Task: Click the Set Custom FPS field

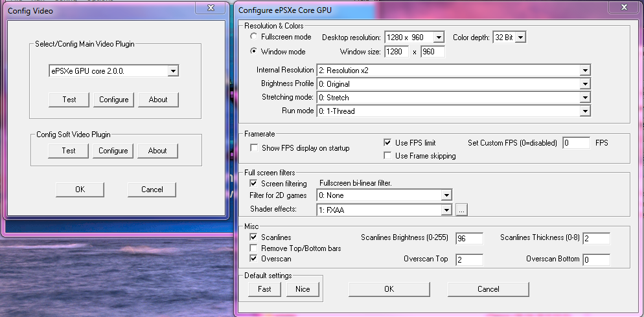Action: point(576,143)
